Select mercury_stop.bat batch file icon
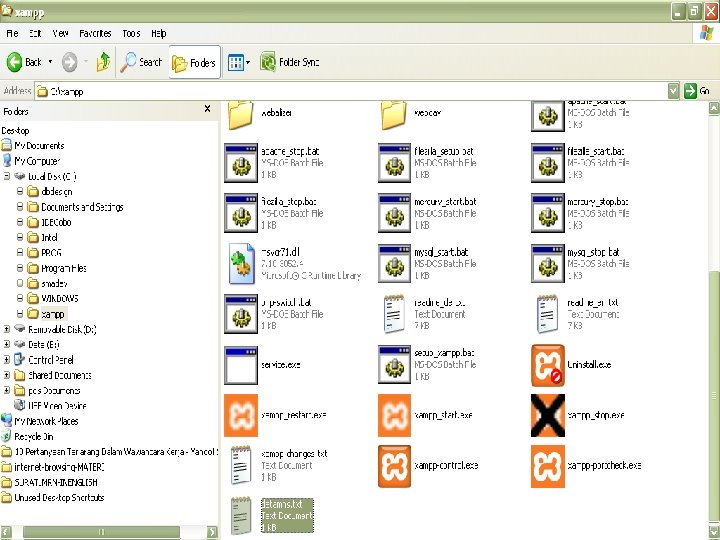720x540 pixels. pos(548,213)
